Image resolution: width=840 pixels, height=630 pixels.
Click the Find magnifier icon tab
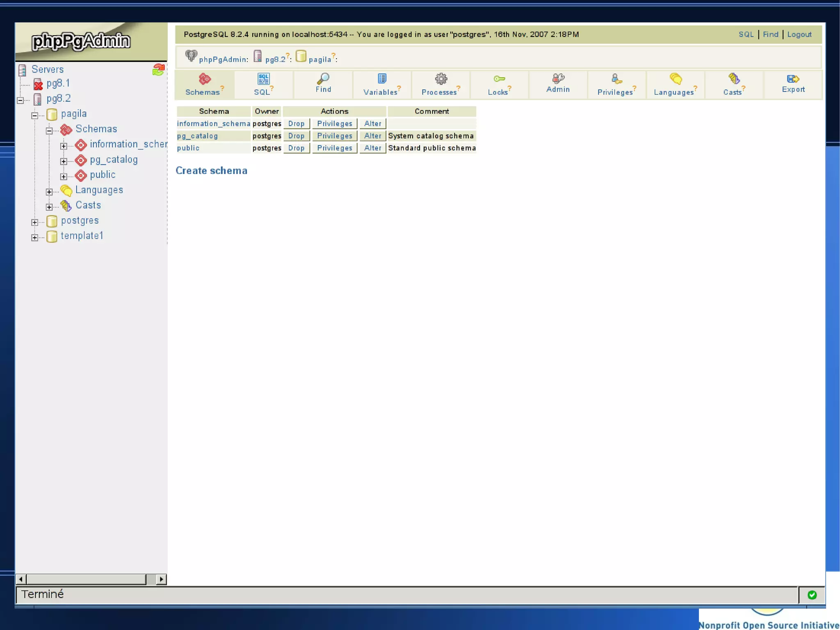[323, 78]
